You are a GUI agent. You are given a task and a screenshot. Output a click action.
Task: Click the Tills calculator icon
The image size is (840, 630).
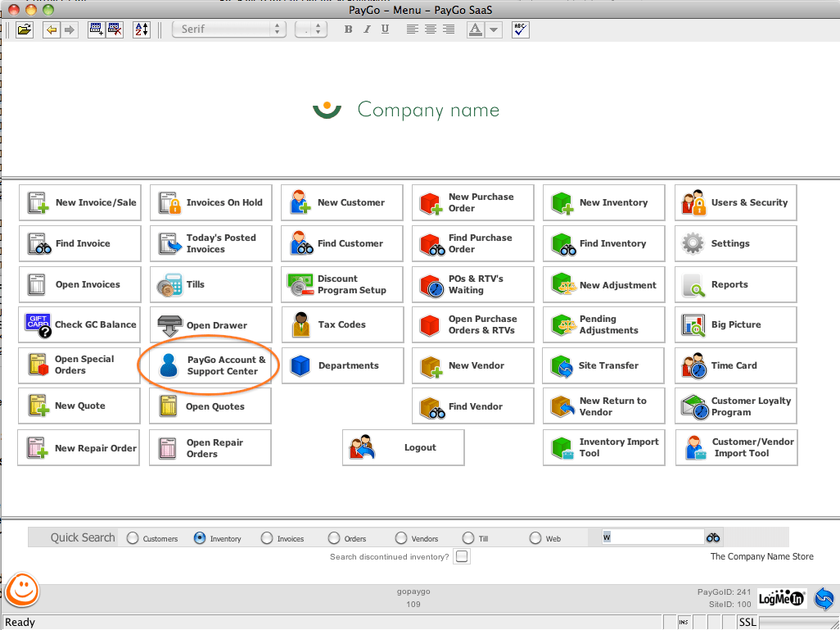[x=169, y=285]
